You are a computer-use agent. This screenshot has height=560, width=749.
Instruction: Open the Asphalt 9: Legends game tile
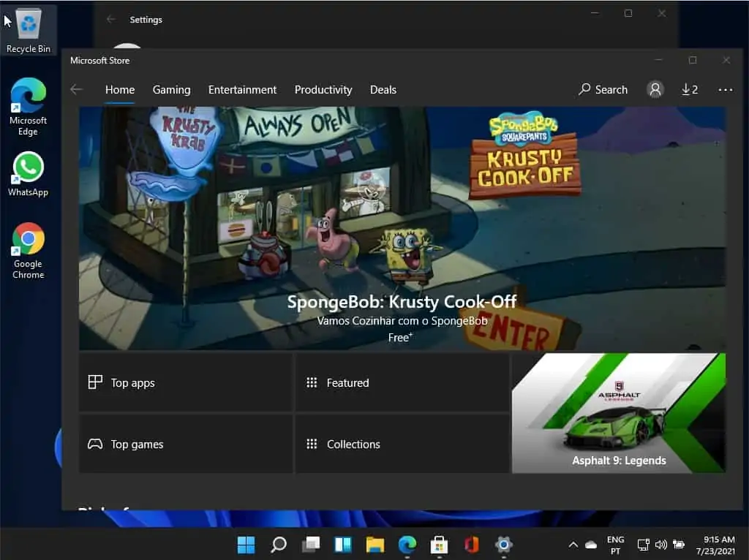pyautogui.click(x=618, y=413)
